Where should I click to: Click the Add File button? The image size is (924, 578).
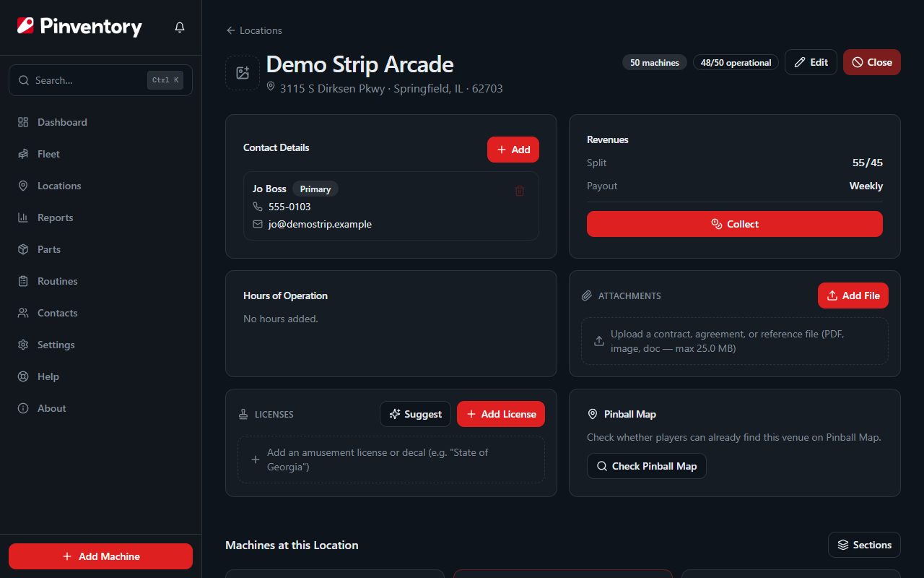pyautogui.click(x=853, y=296)
